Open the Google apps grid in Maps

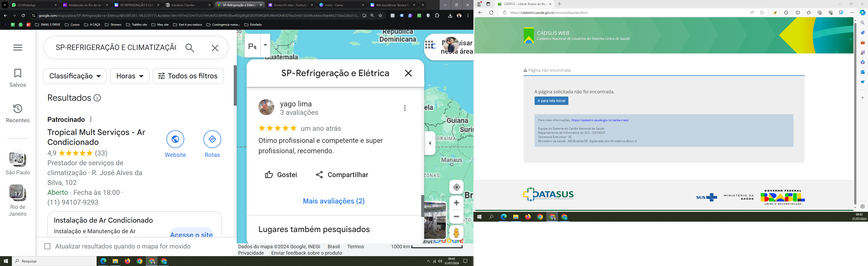pos(429,45)
